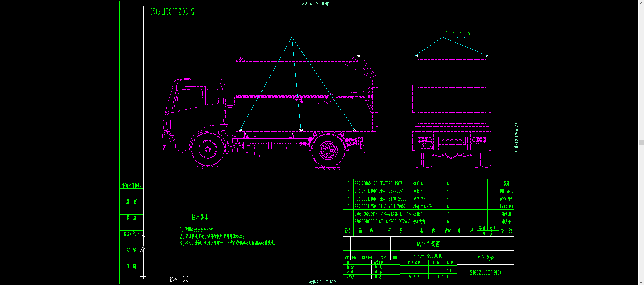Click the '共 2 页' page count text
The height and width of the screenshot is (285, 644).
click(x=414, y=276)
